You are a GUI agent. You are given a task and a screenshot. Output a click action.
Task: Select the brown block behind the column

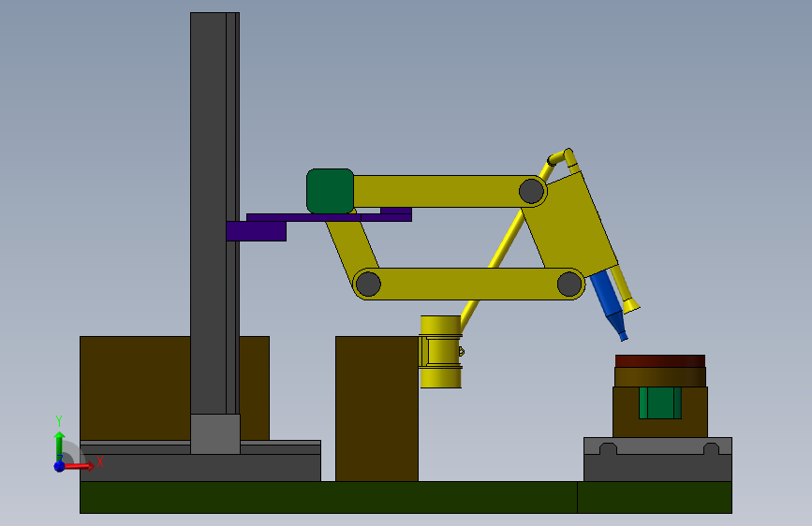[x=135, y=388]
